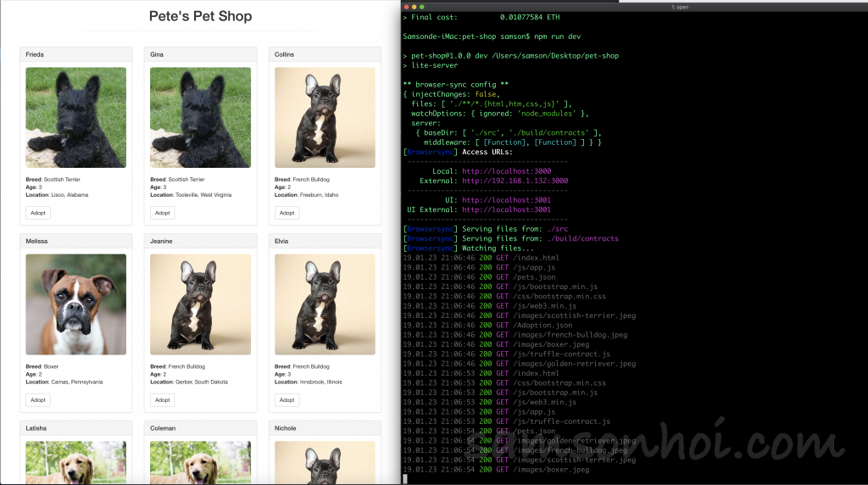Viewport: 868px width, 485px height.
Task: Click the 'npm run dev' command line
Action: tap(492, 36)
